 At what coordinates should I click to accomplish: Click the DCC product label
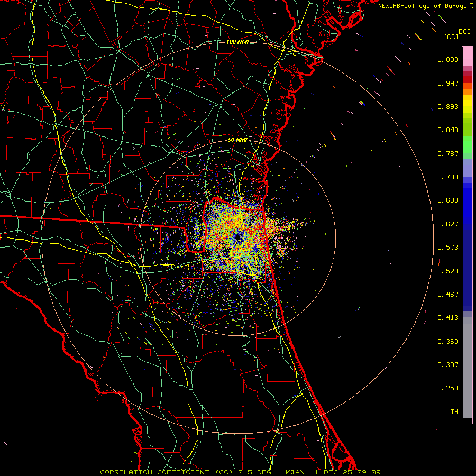click(x=465, y=32)
